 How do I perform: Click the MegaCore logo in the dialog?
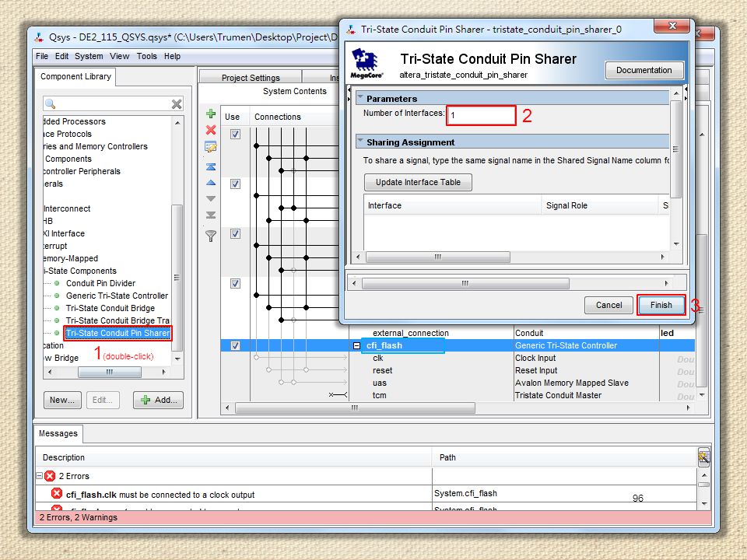[366, 63]
